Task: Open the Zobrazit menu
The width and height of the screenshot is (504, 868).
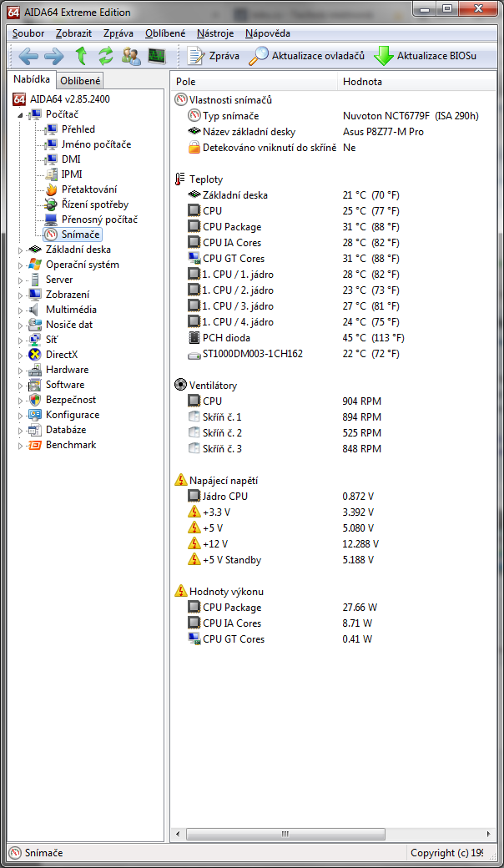Action: pyautogui.click(x=73, y=33)
